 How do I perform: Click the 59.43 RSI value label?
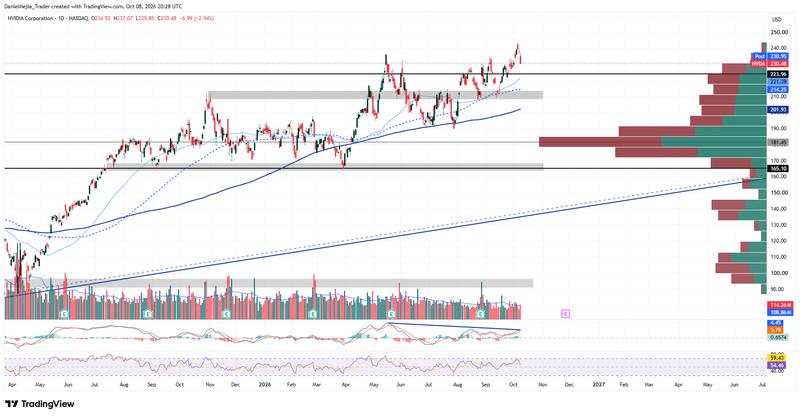point(778,359)
